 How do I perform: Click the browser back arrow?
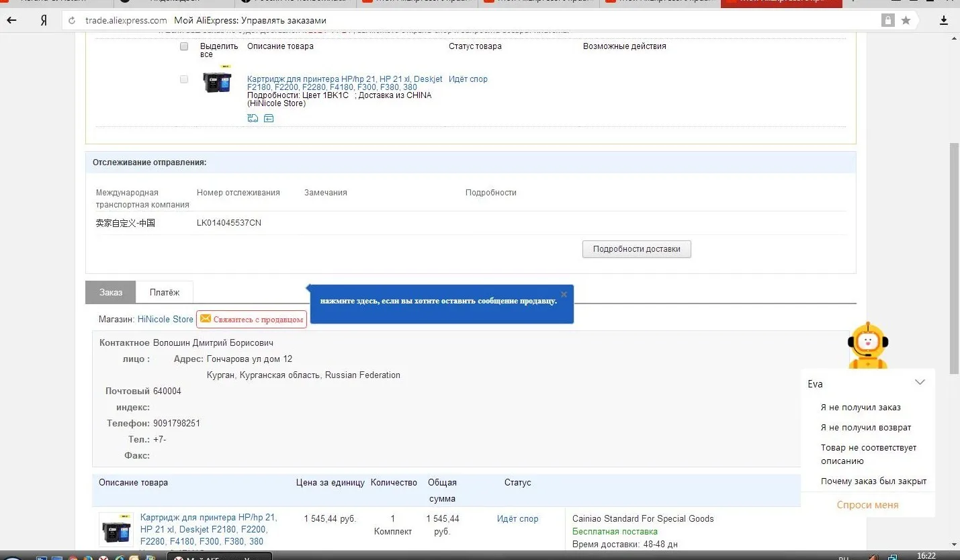[x=11, y=20]
